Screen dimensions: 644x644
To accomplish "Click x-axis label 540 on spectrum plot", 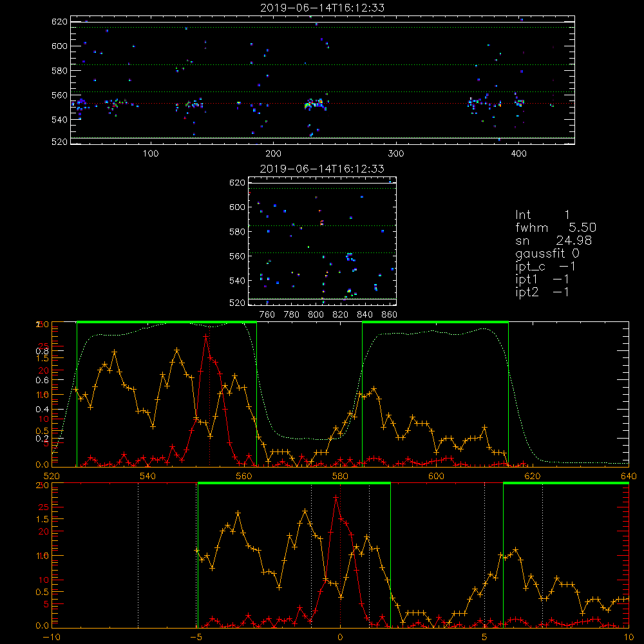I will tap(148, 476).
